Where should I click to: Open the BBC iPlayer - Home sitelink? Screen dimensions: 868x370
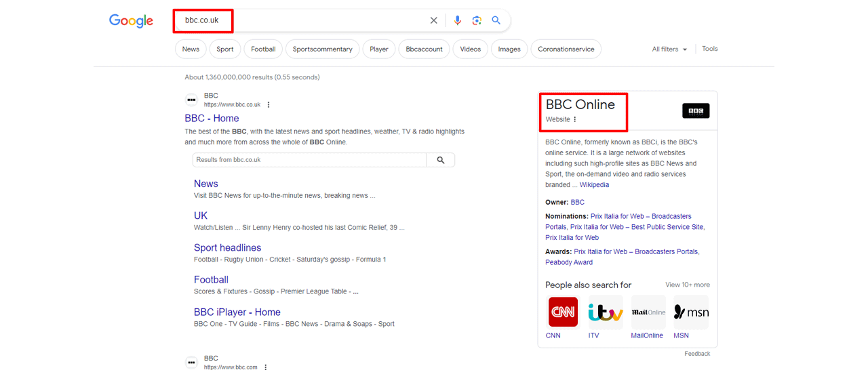[237, 312]
